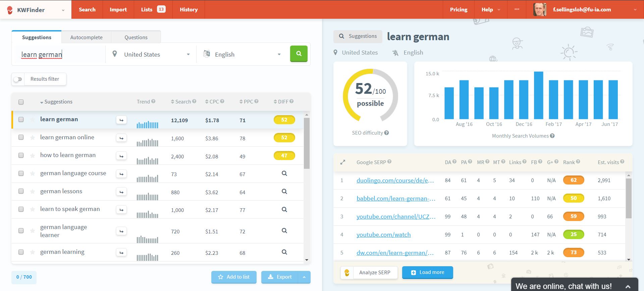Click help icon beside Trend column

point(153,101)
